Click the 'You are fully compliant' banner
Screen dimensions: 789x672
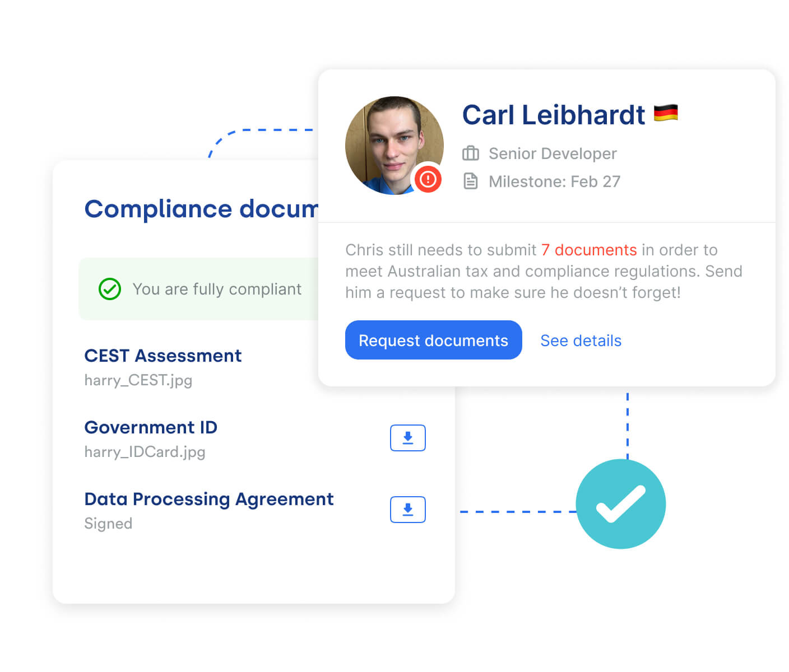click(x=216, y=289)
